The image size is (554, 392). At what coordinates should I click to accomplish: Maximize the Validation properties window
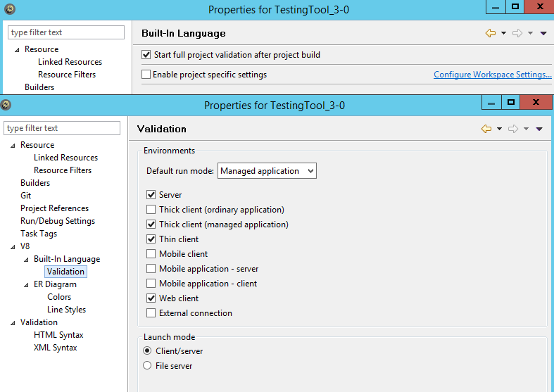point(511,103)
